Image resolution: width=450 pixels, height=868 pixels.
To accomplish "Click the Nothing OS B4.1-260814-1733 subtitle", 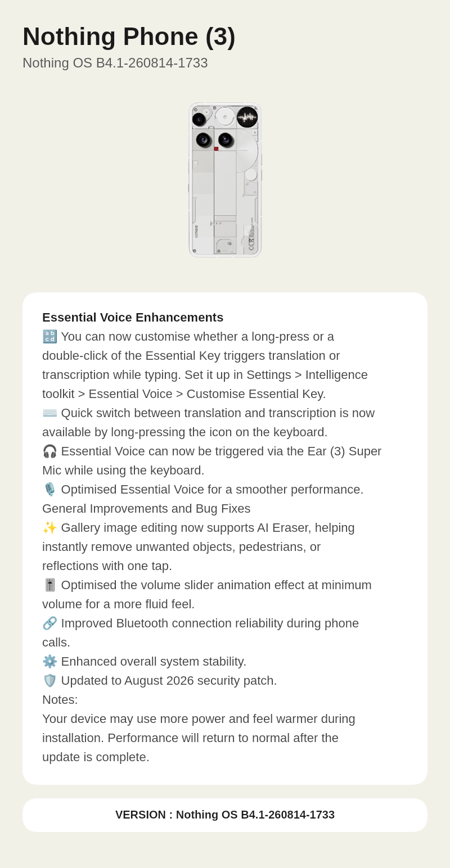I will 115,63.
